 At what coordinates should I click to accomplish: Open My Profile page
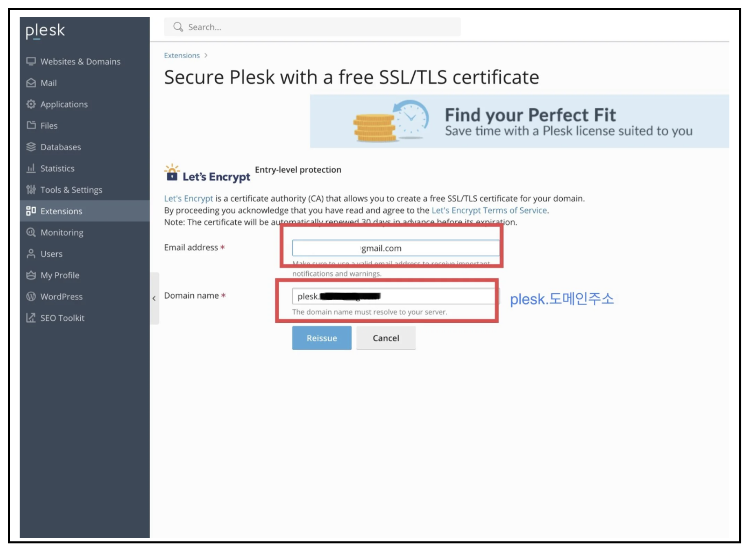click(x=85, y=275)
